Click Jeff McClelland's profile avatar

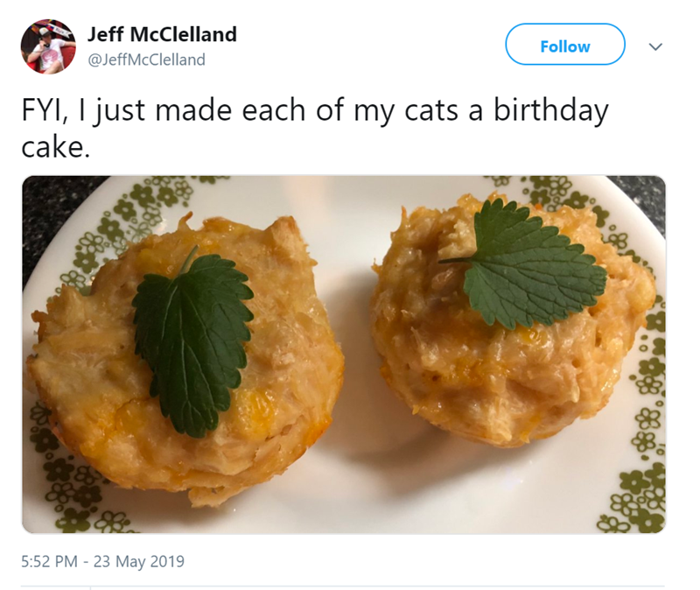48,46
